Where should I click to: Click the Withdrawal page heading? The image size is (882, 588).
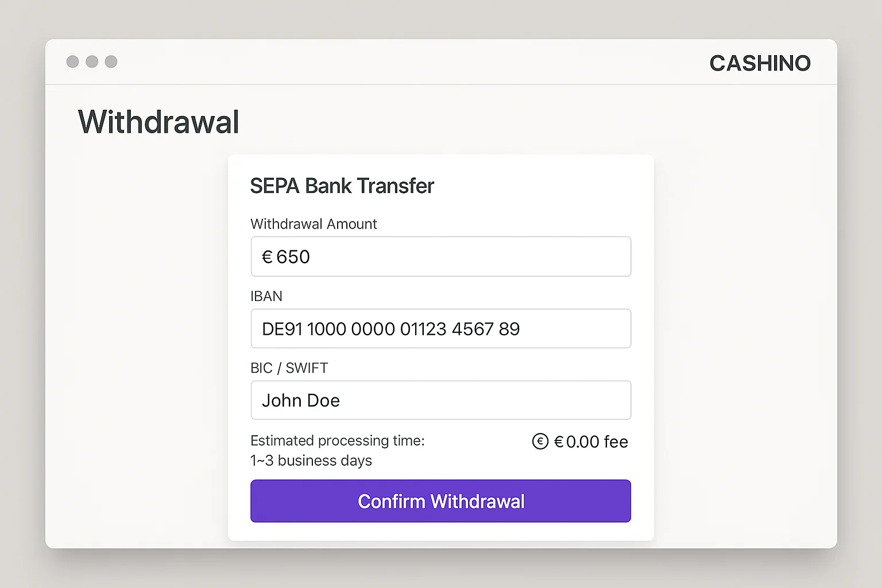click(158, 122)
